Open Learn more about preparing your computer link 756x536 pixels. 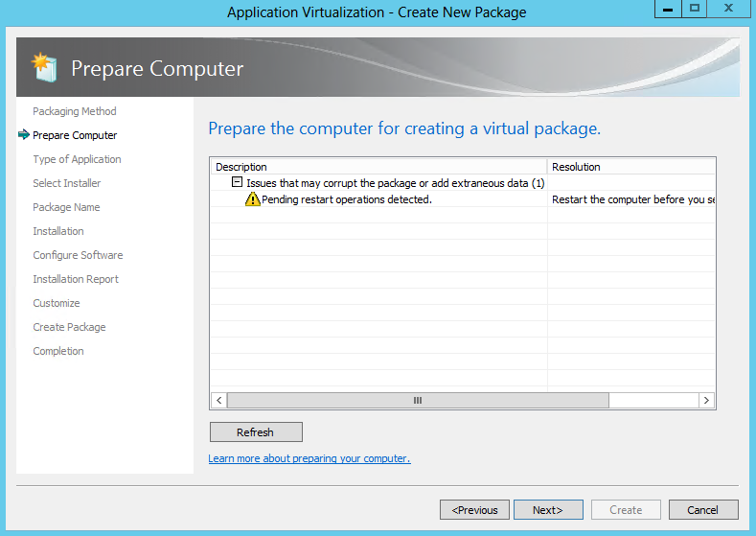coord(309,458)
